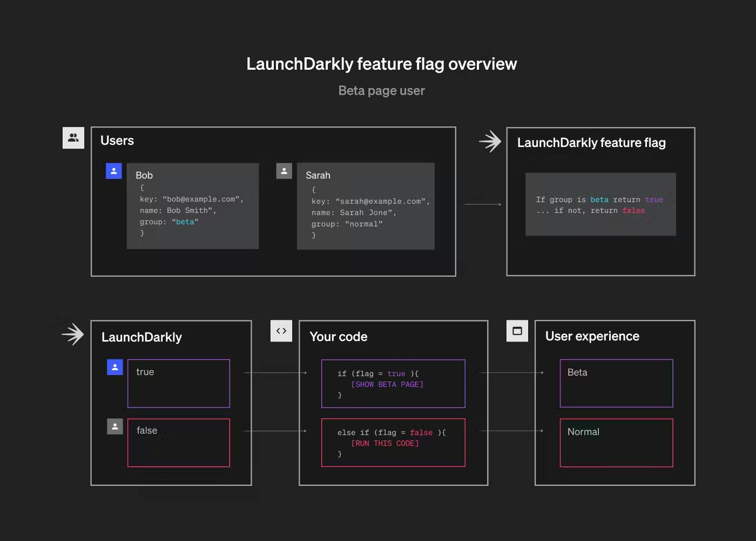
Task: Click the title "LaunchDarkly feature flag overview"
Action: pos(382,64)
